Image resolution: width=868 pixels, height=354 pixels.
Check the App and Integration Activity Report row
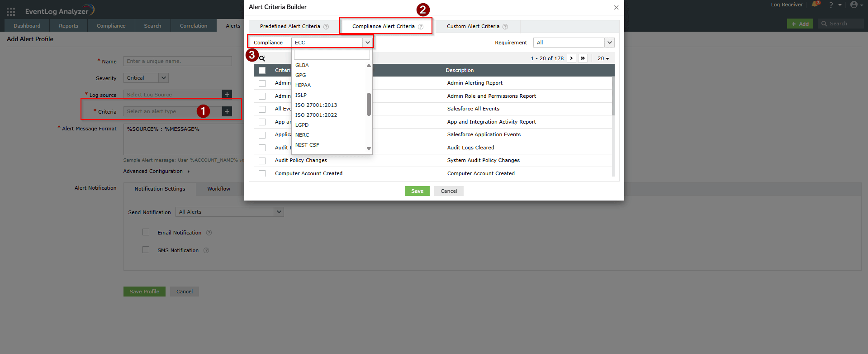[x=262, y=122]
